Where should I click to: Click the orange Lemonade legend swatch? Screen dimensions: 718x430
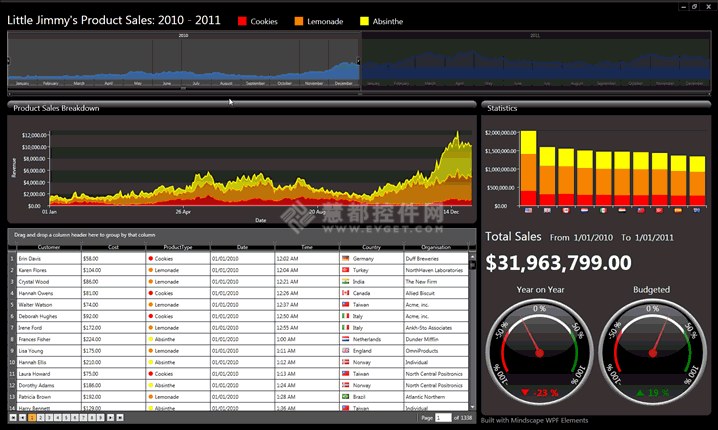pyautogui.click(x=299, y=21)
